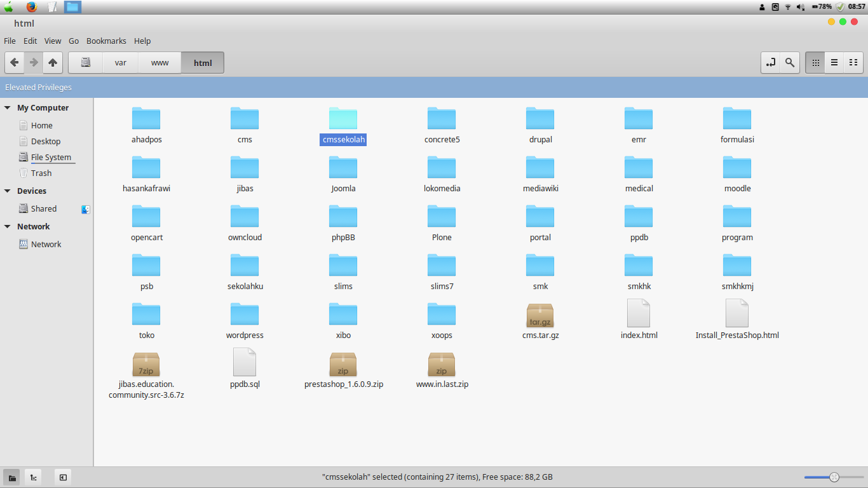Select the xoops folder

click(x=442, y=322)
